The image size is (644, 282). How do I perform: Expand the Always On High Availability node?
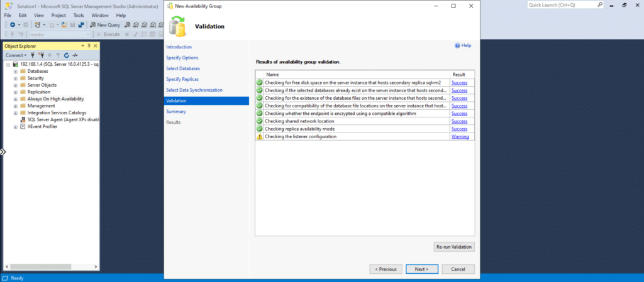[x=16, y=99]
